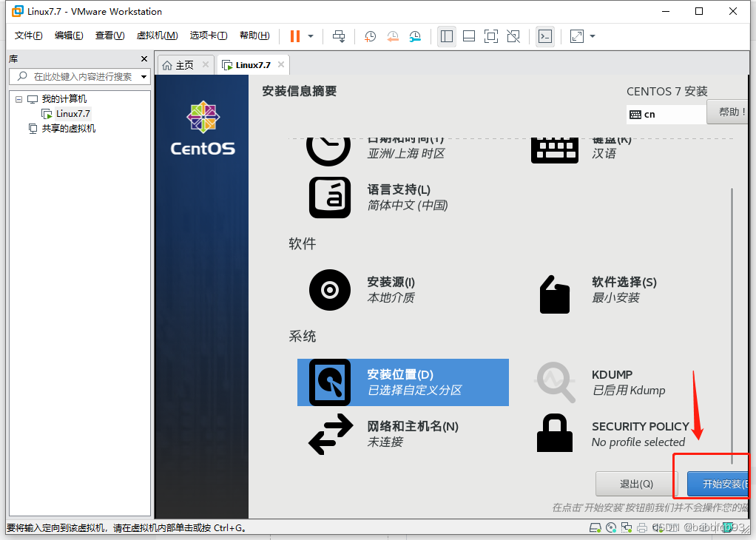Open the 查看(V) menu

(x=109, y=36)
